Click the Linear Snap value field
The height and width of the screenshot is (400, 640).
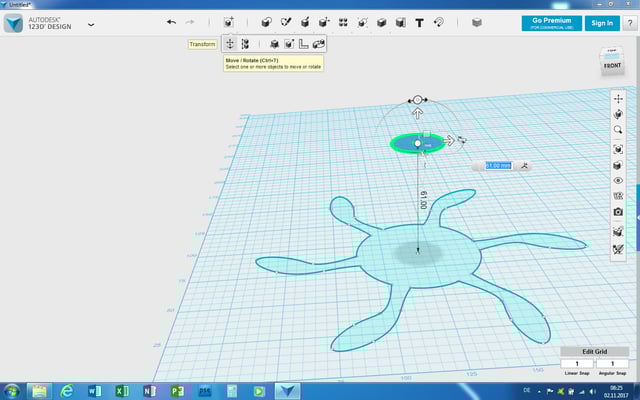tap(577, 364)
